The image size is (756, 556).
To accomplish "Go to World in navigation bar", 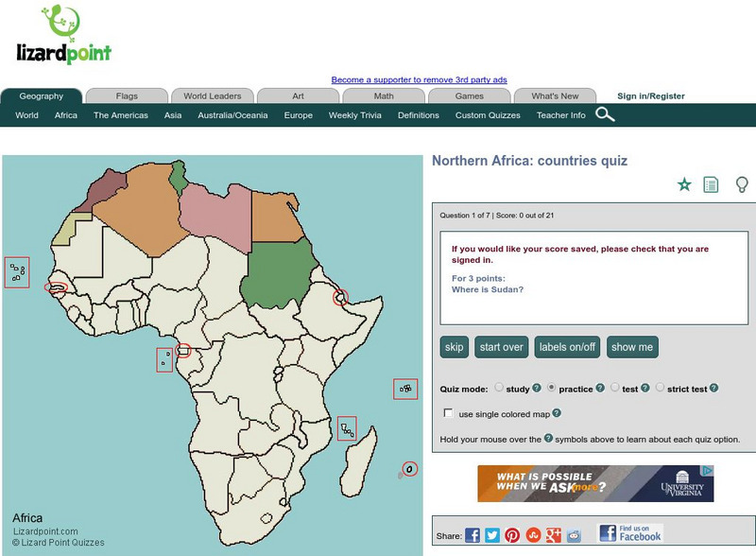I will (x=26, y=115).
